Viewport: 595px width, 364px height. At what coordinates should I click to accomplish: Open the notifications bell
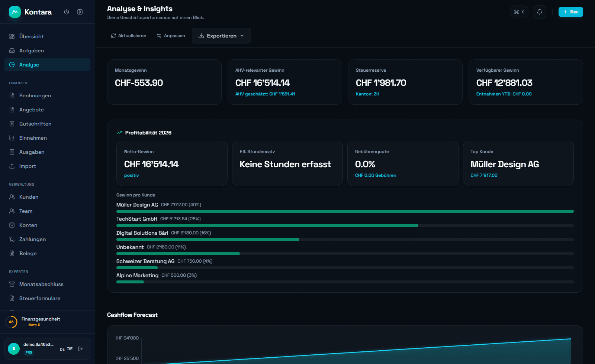point(540,12)
